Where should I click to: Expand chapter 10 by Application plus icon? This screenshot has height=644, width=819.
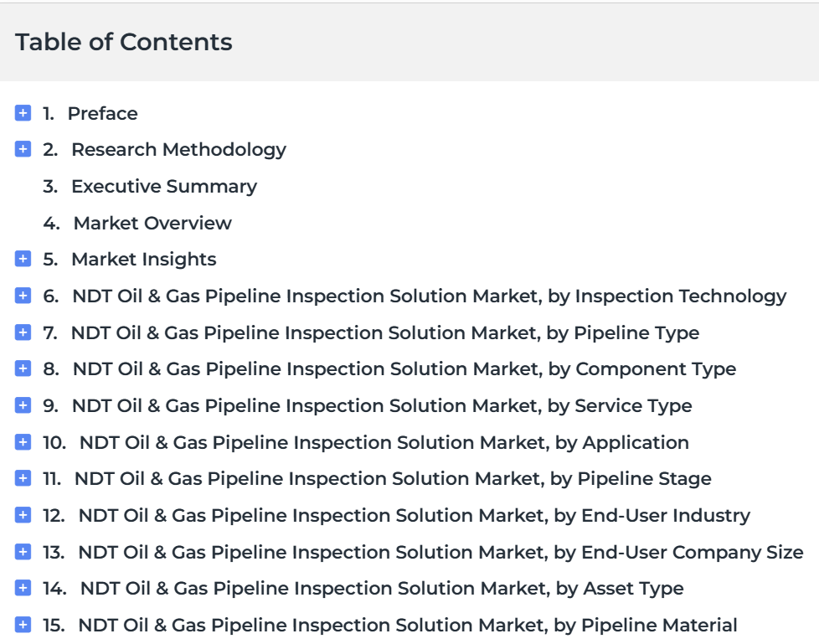[23, 442]
